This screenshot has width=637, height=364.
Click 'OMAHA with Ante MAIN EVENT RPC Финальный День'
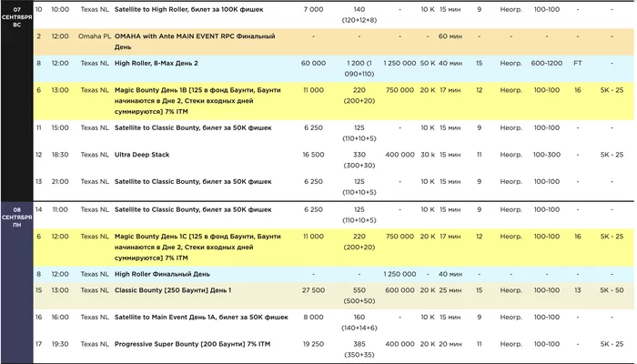[195, 42]
